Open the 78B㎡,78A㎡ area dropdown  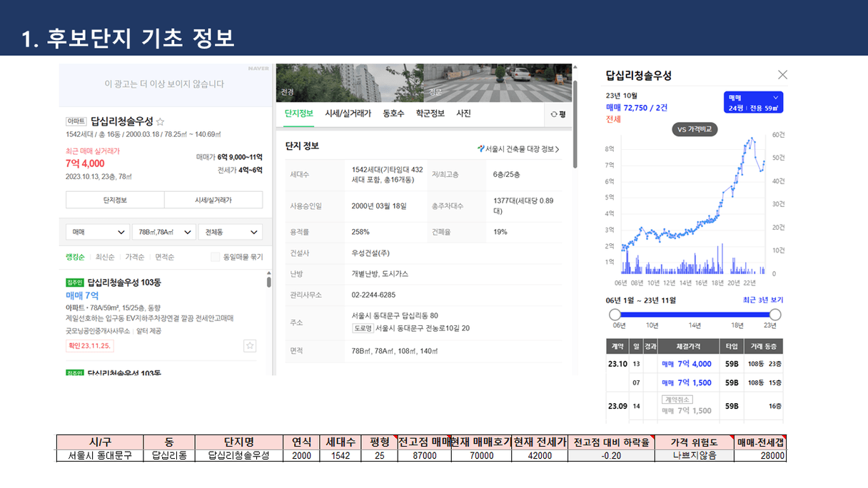pyautogui.click(x=163, y=233)
